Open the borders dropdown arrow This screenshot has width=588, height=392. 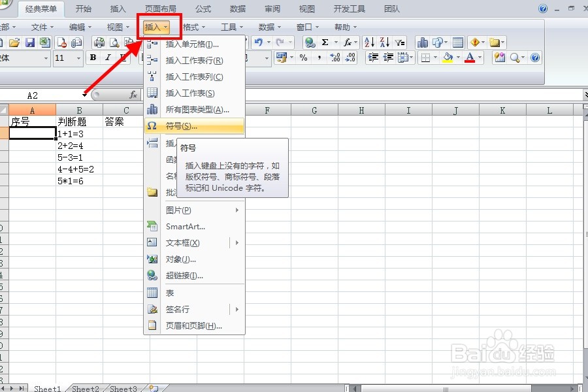click(x=435, y=57)
